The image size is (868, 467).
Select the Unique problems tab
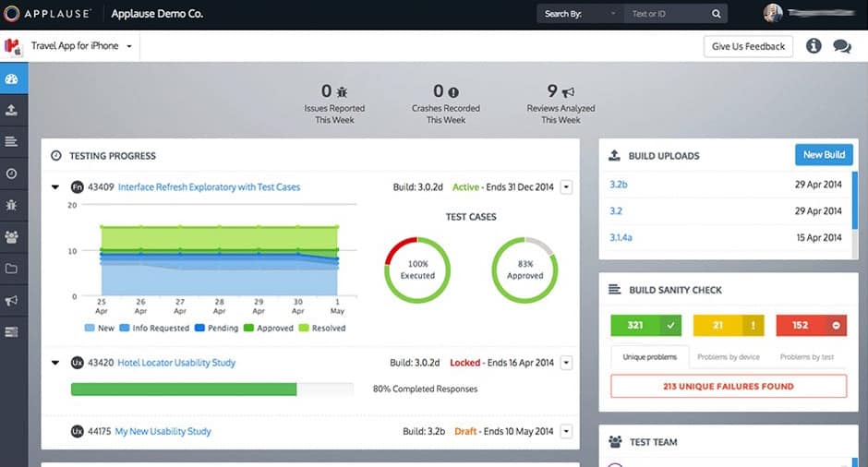tap(650, 357)
